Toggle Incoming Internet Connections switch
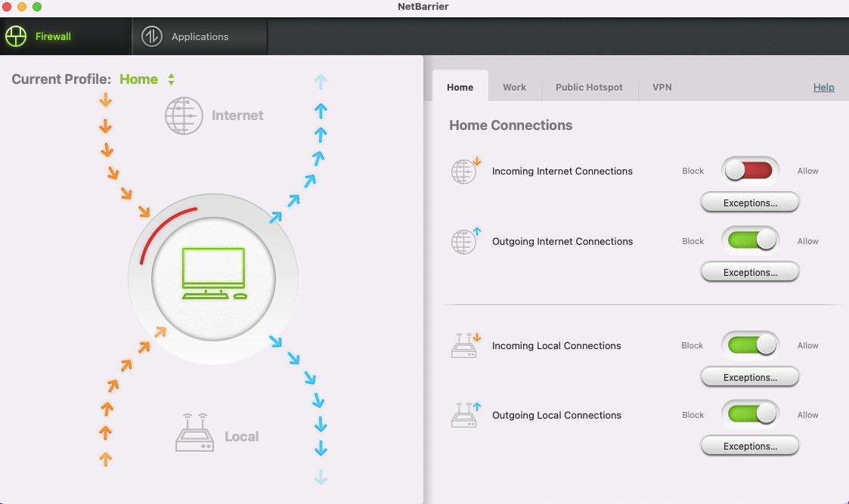The height and width of the screenshot is (504, 849). [750, 171]
